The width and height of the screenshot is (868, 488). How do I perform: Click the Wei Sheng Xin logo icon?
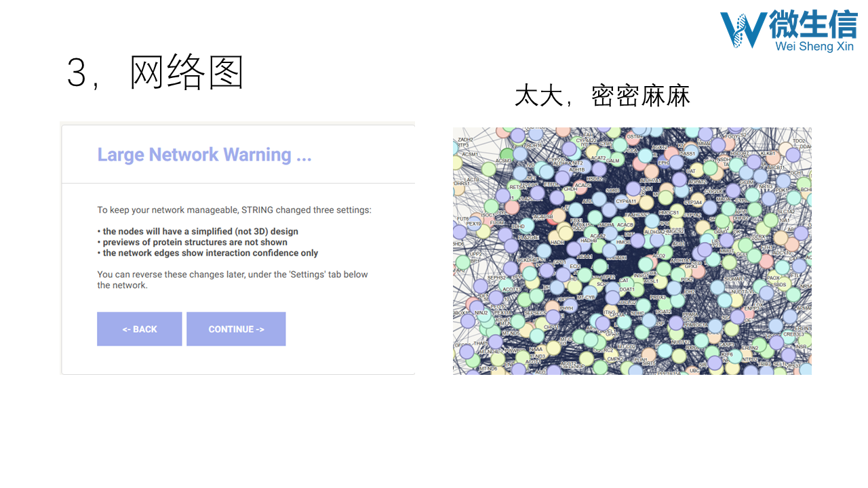coord(743,30)
